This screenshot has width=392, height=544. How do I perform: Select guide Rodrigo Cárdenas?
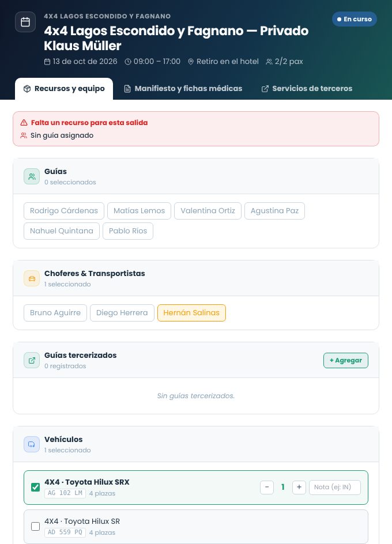pyautogui.click(x=64, y=211)
